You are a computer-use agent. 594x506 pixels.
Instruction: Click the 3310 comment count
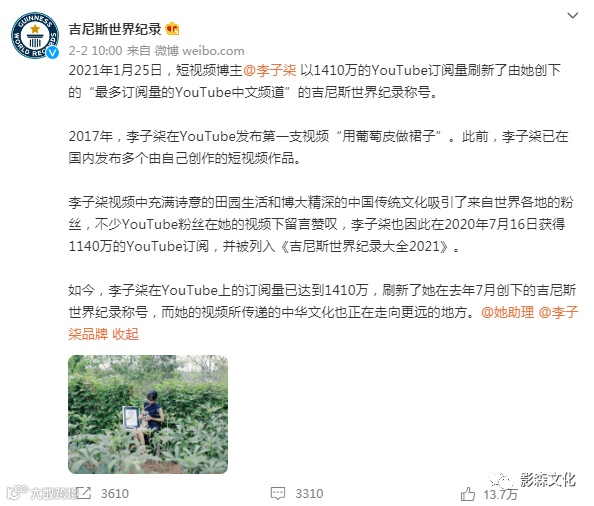coord(309,494)
